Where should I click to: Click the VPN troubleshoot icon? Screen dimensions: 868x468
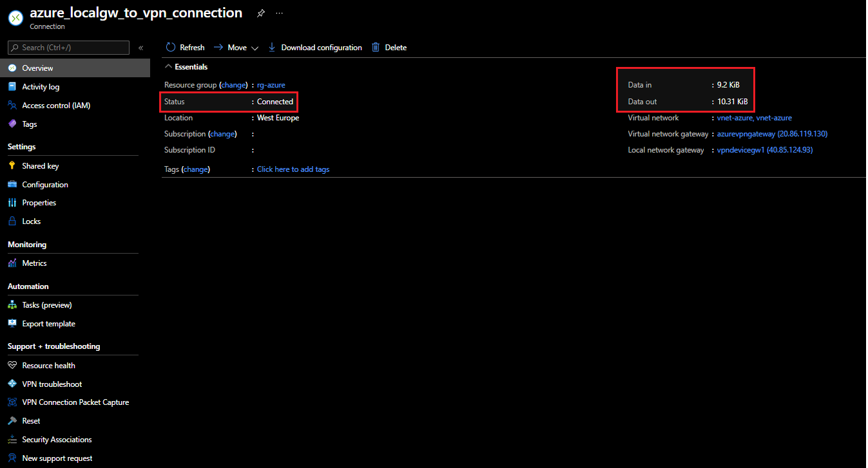click(12, 384)
